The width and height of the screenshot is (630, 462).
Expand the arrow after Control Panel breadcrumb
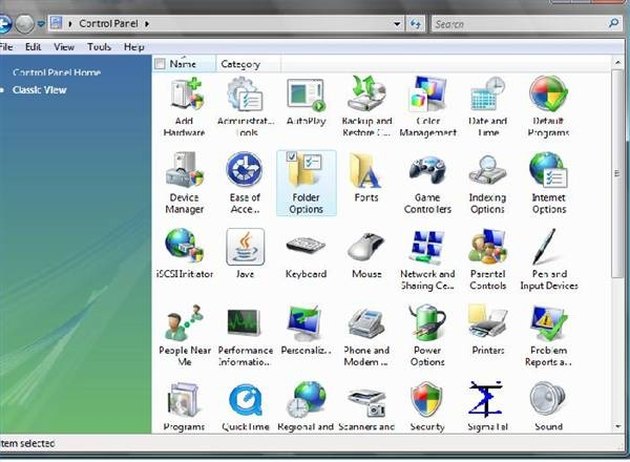pos(147,24)
